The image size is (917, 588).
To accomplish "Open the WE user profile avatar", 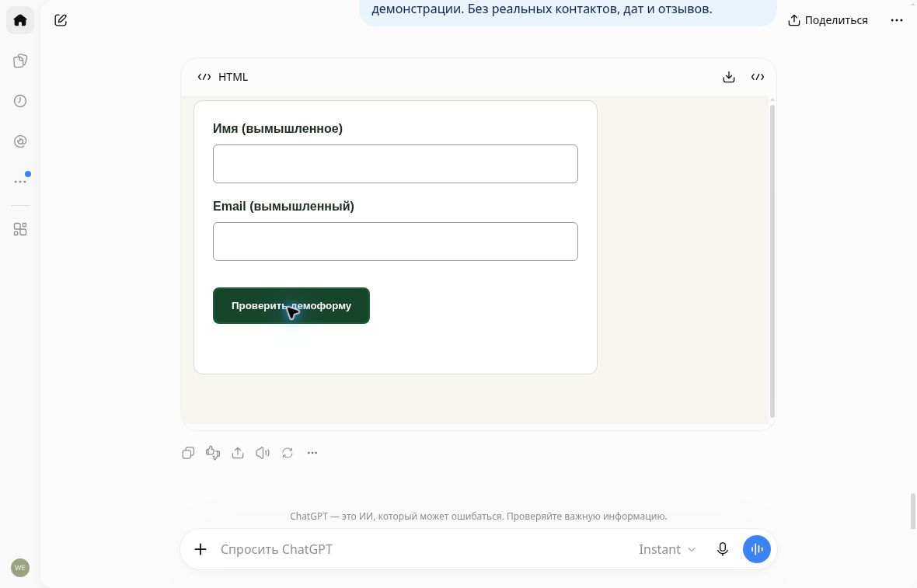I will coord(20,568).
